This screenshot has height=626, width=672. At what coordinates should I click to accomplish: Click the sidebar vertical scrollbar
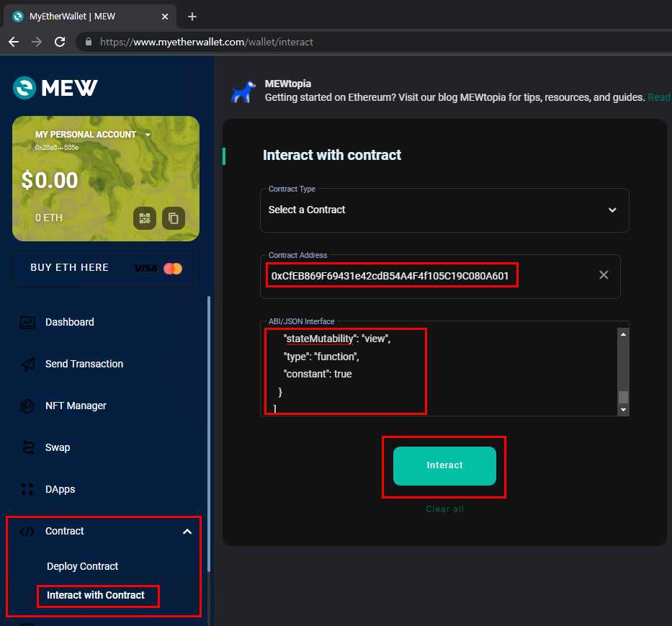coord(209,433)
